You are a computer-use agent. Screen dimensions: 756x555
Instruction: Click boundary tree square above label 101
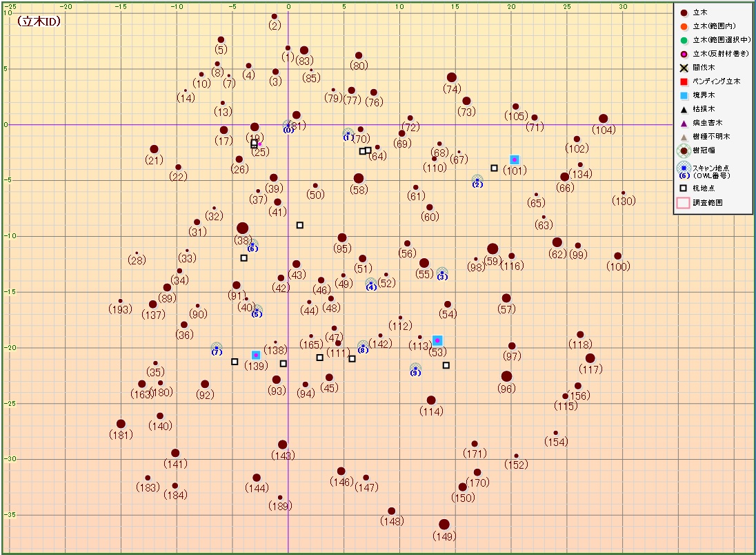point(515,159)
